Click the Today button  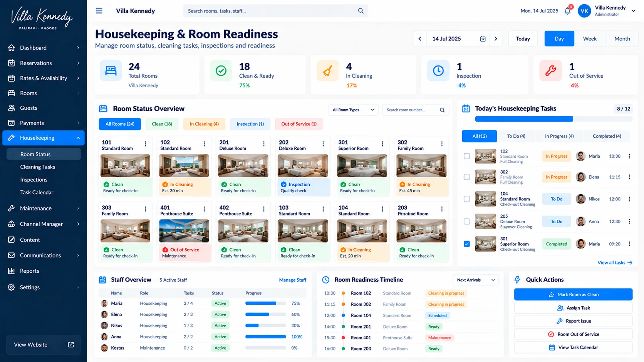pos(523,39)
